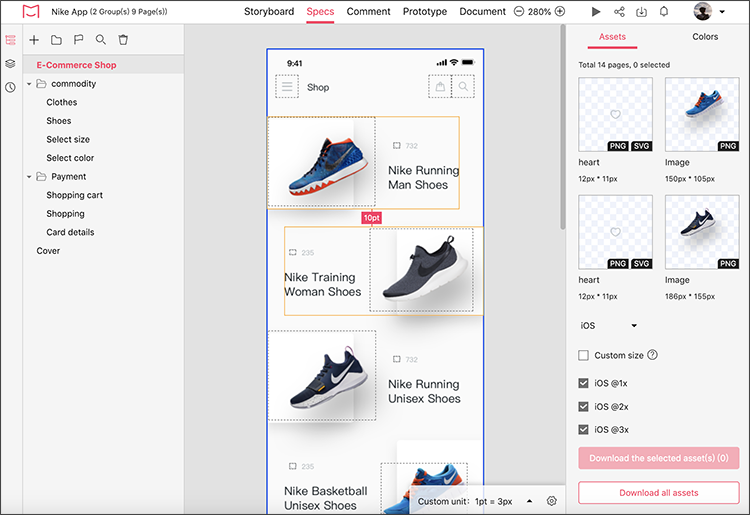The height and width of the screenshot is (515, 750).
Task: Click the 280% zoom level value
Action: (539, 11)
